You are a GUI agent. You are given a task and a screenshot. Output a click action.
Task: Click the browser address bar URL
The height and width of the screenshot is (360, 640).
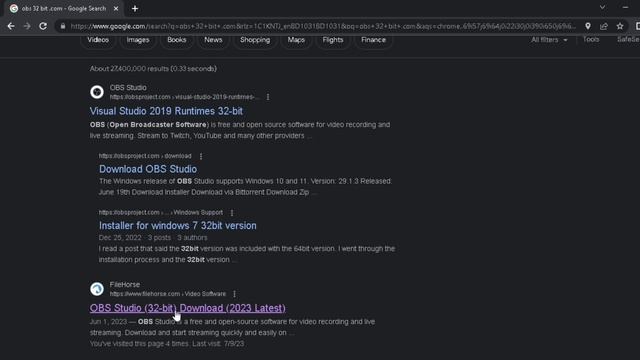(x=322, y=26)
